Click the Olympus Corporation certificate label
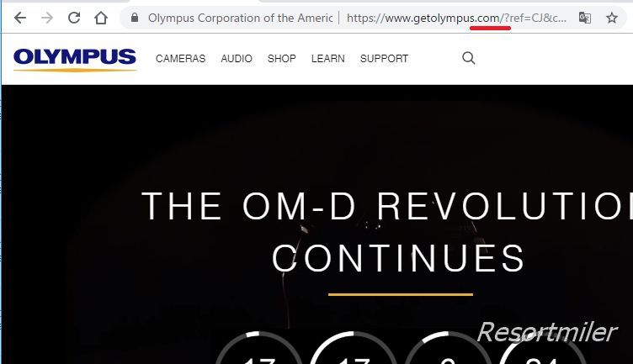633x364 pixels. (x=240, y=18)
